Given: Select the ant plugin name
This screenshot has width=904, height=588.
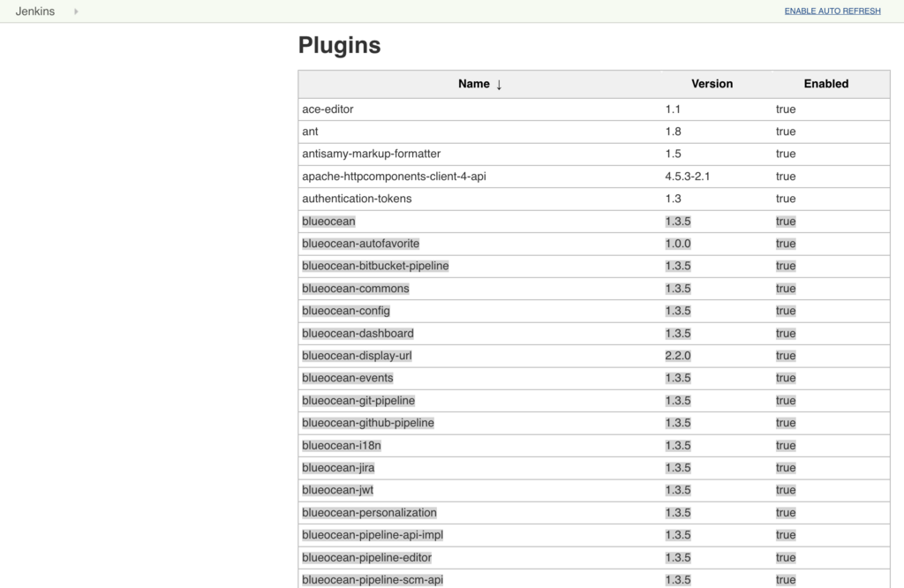Looking at the screenshot, I should [x=310, y=132].
